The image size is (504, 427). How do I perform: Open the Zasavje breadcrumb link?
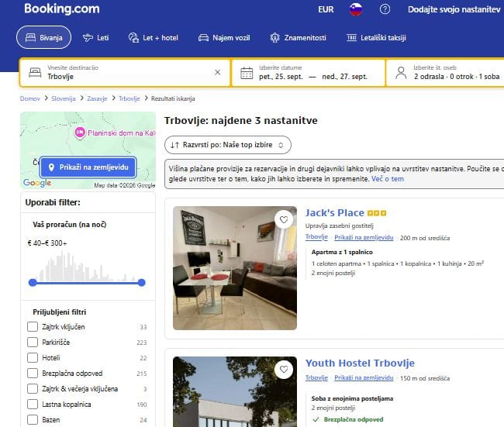pos(97,98)
